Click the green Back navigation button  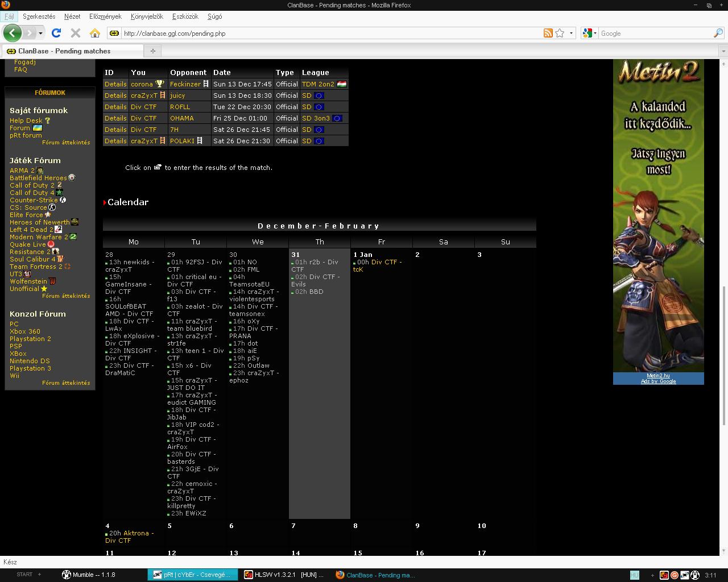(12, 33)
